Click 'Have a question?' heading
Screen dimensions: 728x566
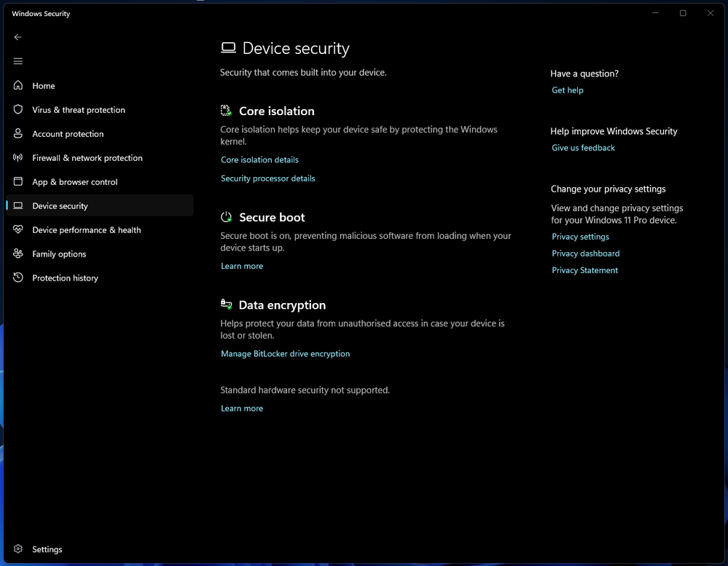(x=584, y=74)
